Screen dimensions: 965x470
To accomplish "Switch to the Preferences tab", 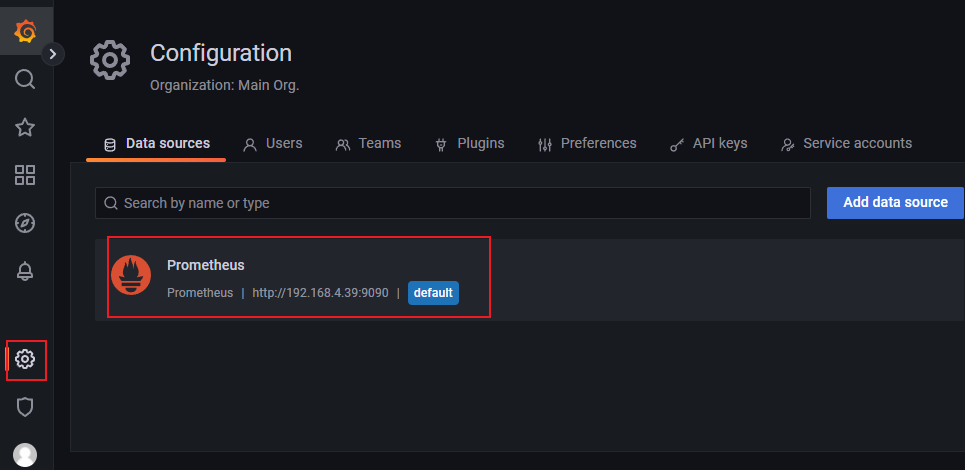I will click(x=587, y=144).
